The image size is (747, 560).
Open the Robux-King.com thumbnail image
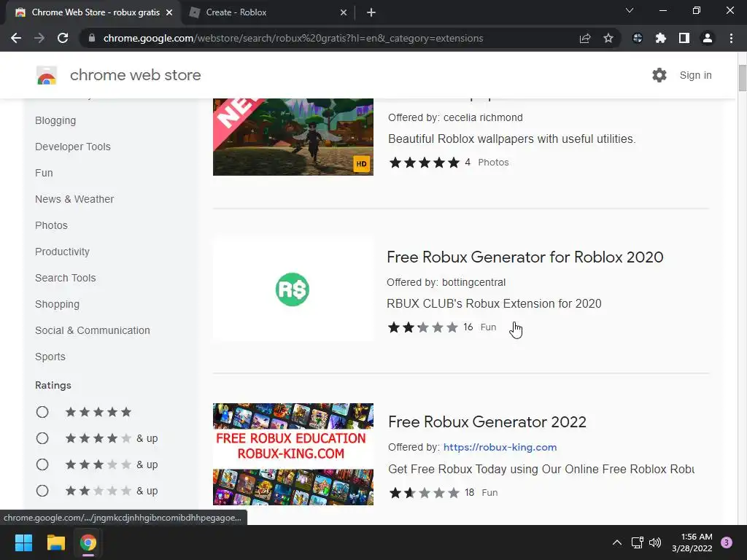293,454
